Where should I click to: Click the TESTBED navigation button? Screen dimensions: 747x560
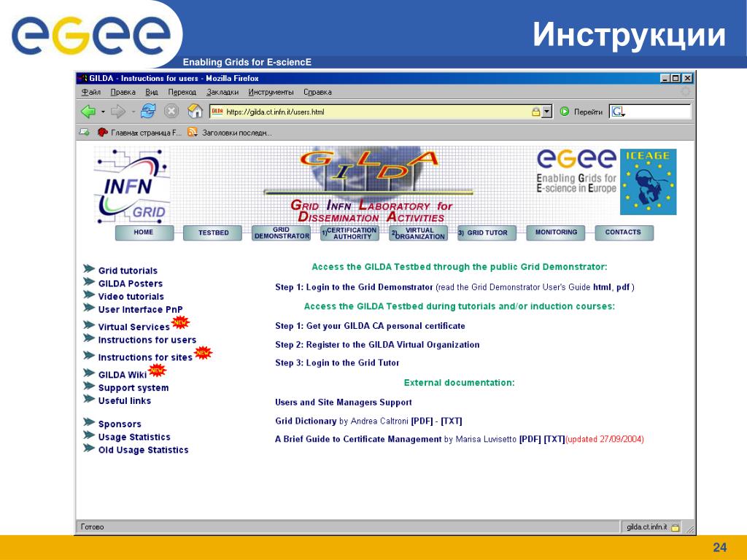coord(212,233)
